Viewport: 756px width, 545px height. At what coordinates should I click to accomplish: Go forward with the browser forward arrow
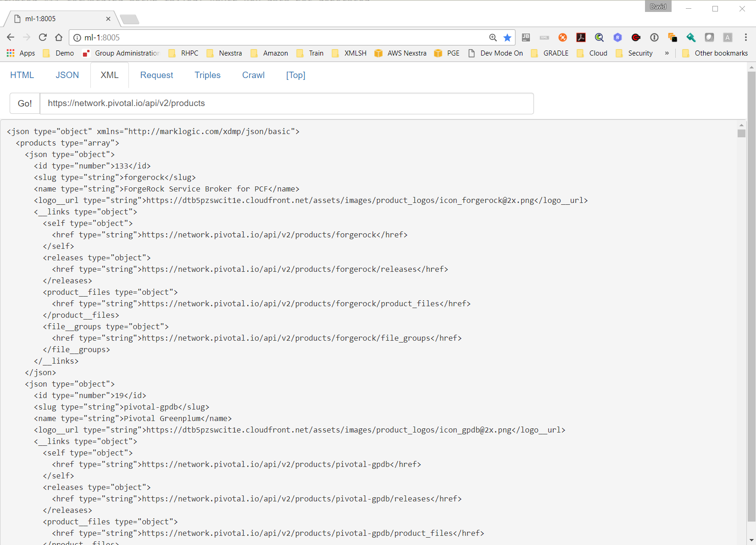(27, 37)
